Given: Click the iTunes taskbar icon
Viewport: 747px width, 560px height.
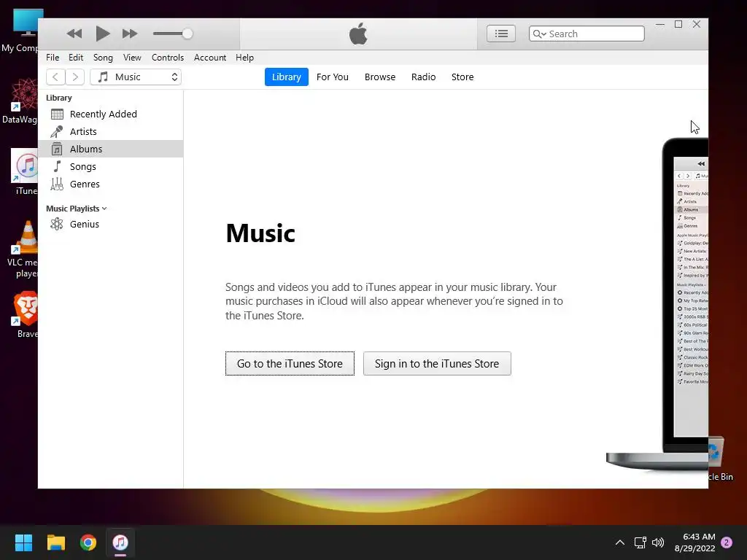Looking at the screenshot, I should (x=120, y=542).
